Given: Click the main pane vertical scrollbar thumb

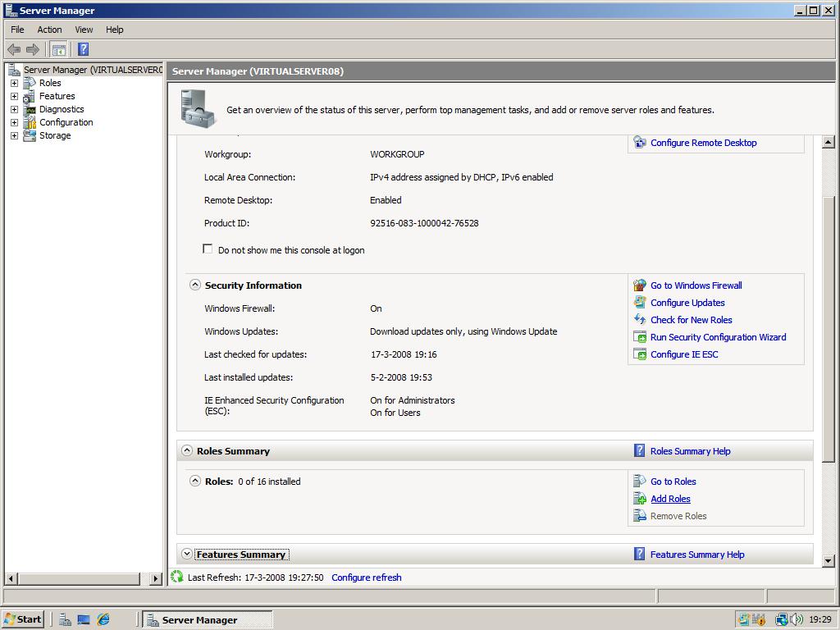Looking at the screenshot, I should (x=829, y=330).
